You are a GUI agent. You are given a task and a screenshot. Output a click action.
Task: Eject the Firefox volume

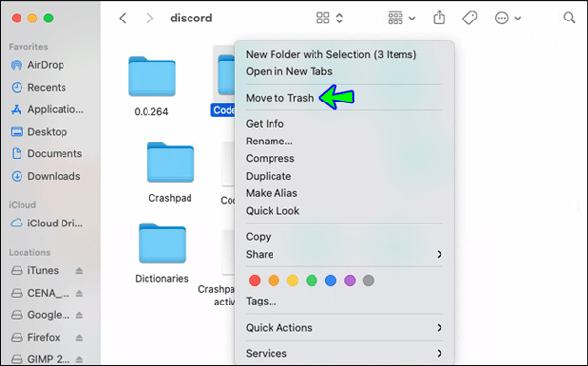pos(79,338)
